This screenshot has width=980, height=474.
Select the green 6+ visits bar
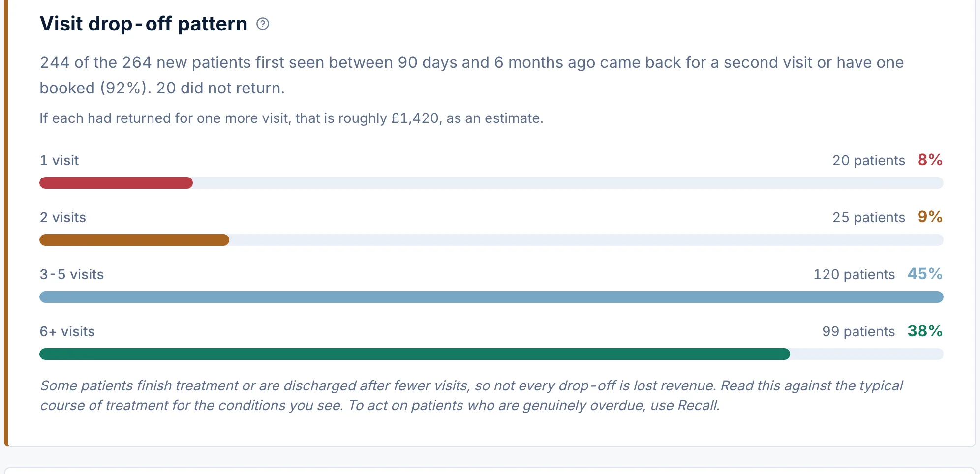tap(415, 354)
